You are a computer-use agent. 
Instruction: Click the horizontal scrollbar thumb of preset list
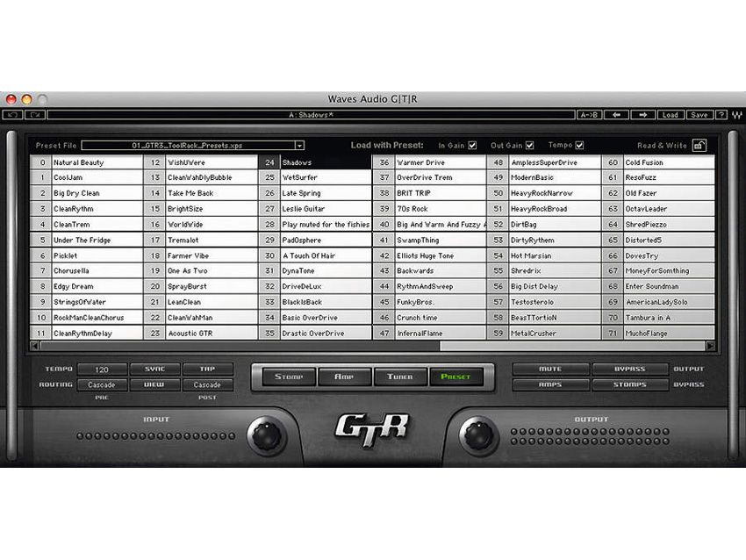[x=240, y=346]
